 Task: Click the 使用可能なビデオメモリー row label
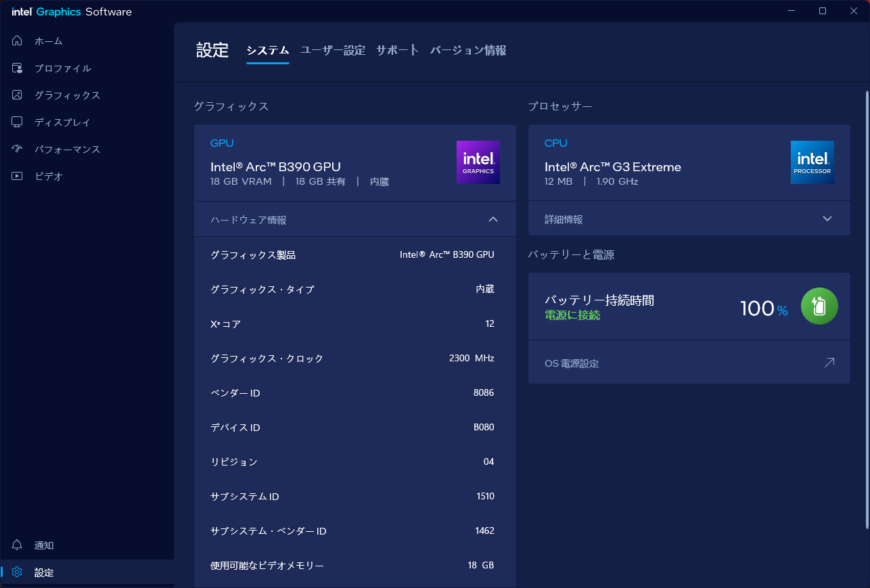coord(267,566)
